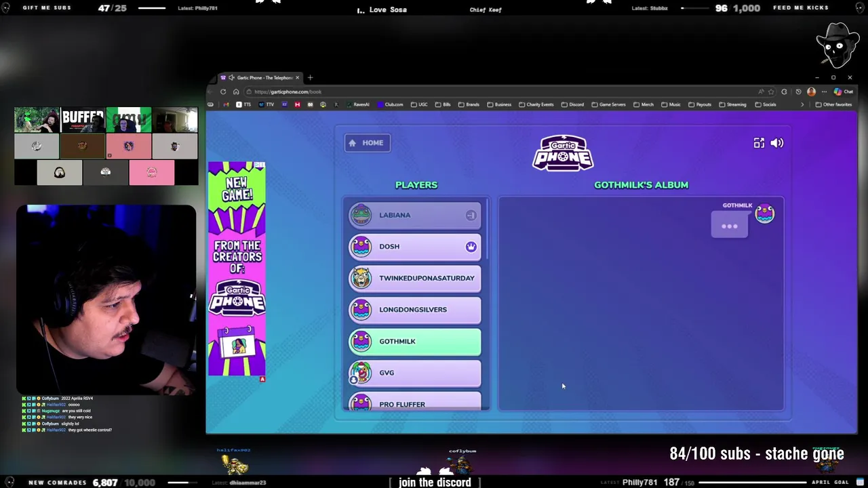The width and height of the screenshot is (868, 488).
Task: Open browser settings and more menu
Action: tap(823, 91)
